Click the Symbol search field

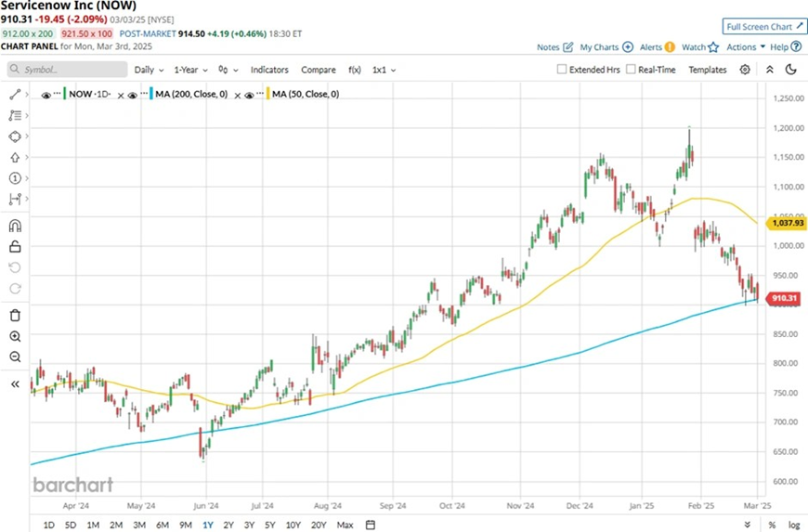(67, 70)
